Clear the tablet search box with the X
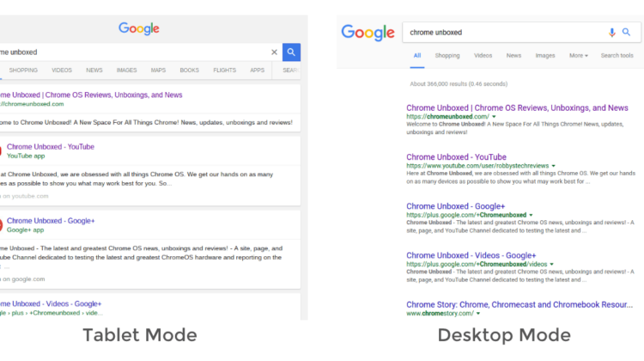The image size is (644, 361). pyautogui.click(x=275, y=52)
